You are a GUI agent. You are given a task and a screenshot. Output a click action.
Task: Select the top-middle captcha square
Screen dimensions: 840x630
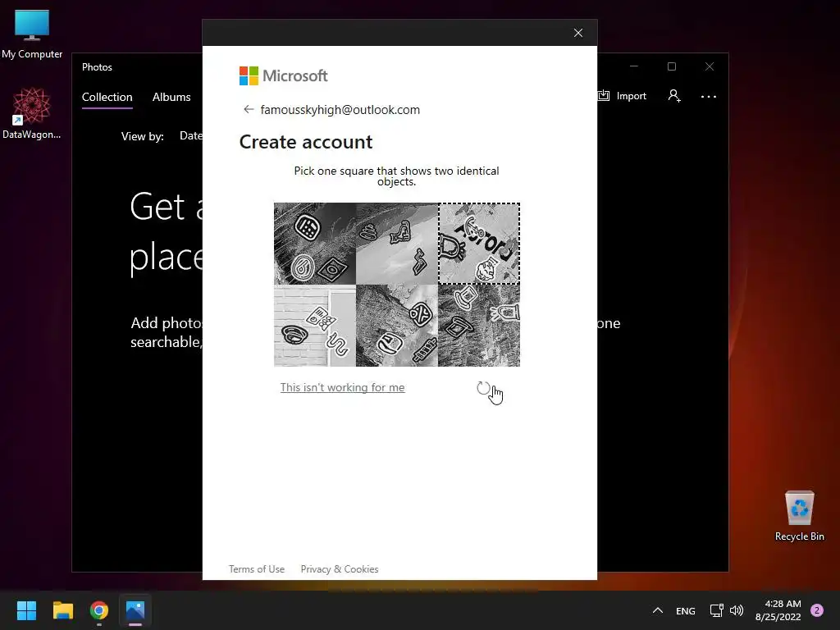click(397, 243)
